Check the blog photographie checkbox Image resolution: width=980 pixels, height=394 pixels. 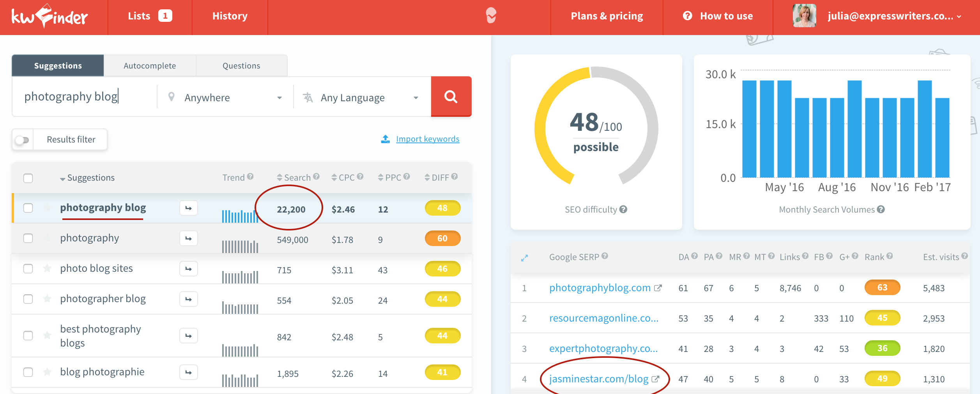(x=28, y=372)
